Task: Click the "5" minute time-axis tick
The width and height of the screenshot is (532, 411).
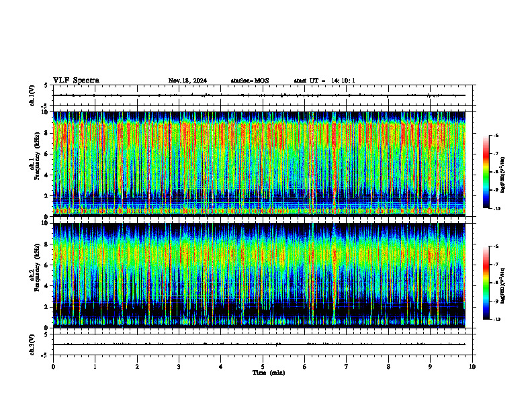Action: point(263,367)
